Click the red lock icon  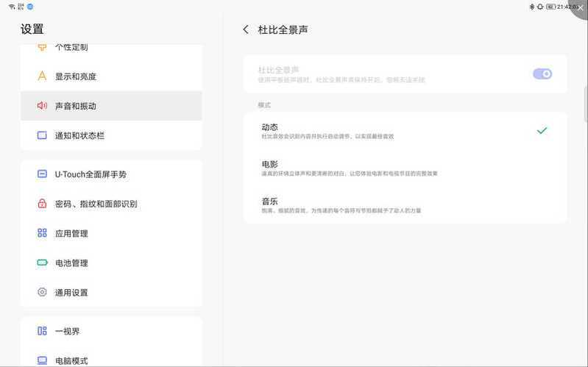(x=42, y=204)
